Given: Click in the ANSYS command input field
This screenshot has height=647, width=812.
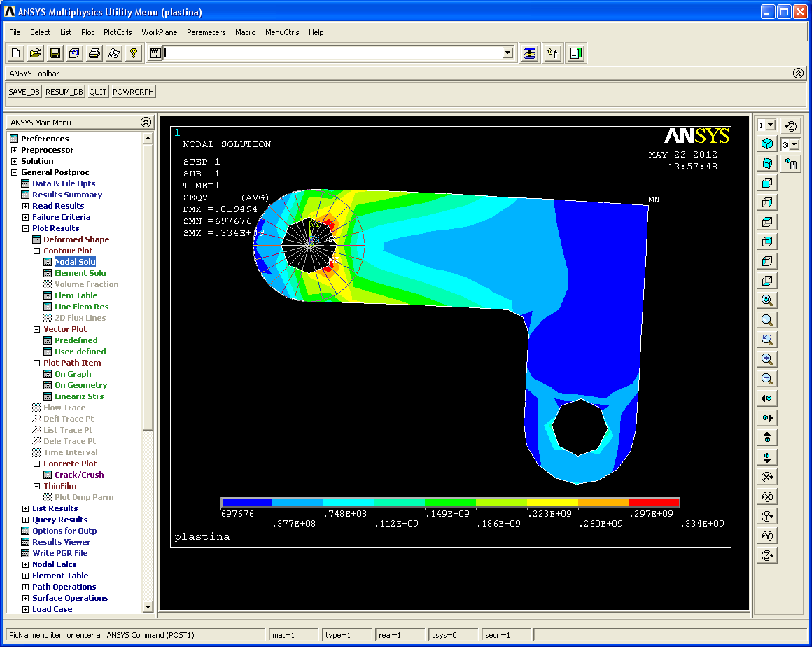Looking at the screenshot, I should coord(333,53).
